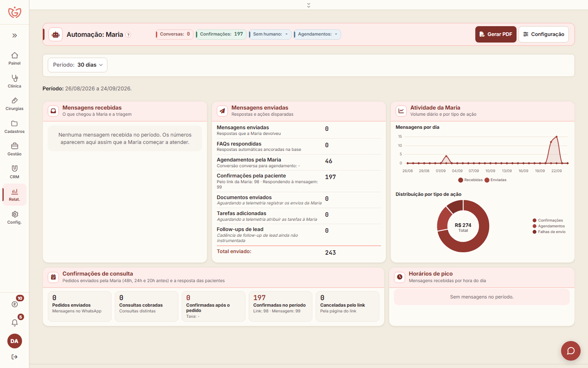
Task: Click the help icon beside Automação: Maria
Action: click(x=128, y=35)
